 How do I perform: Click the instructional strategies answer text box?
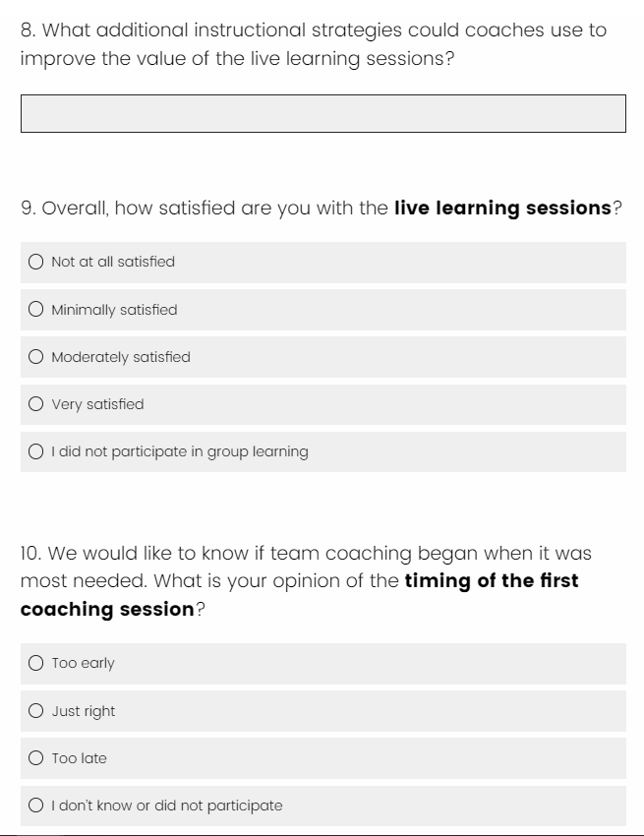322,113
